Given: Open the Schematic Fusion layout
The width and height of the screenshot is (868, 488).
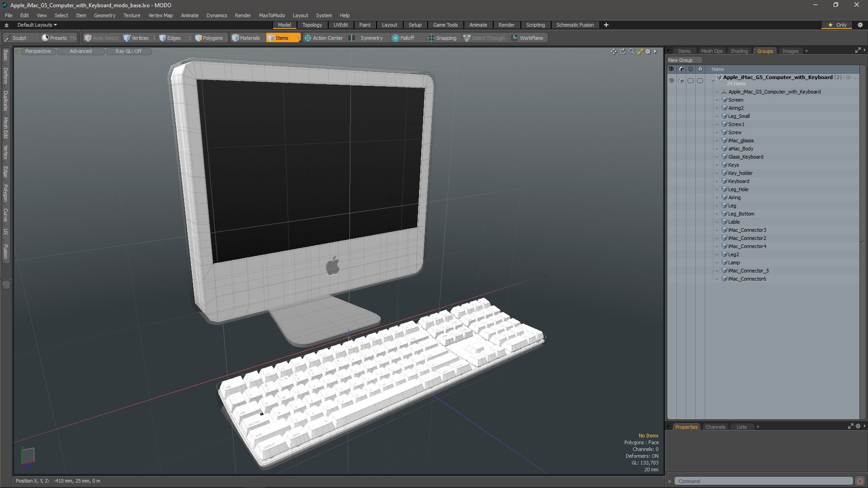Looking at the screenshot, I should (575, 25).
